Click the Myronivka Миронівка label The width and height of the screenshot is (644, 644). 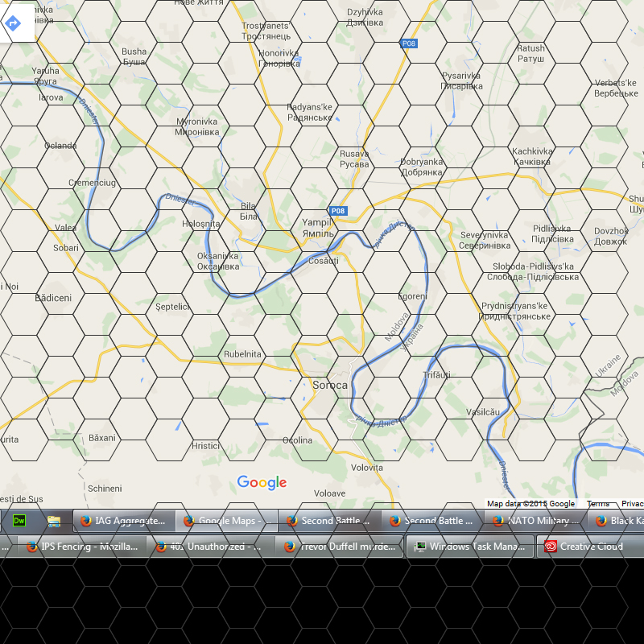click(196, 126)
